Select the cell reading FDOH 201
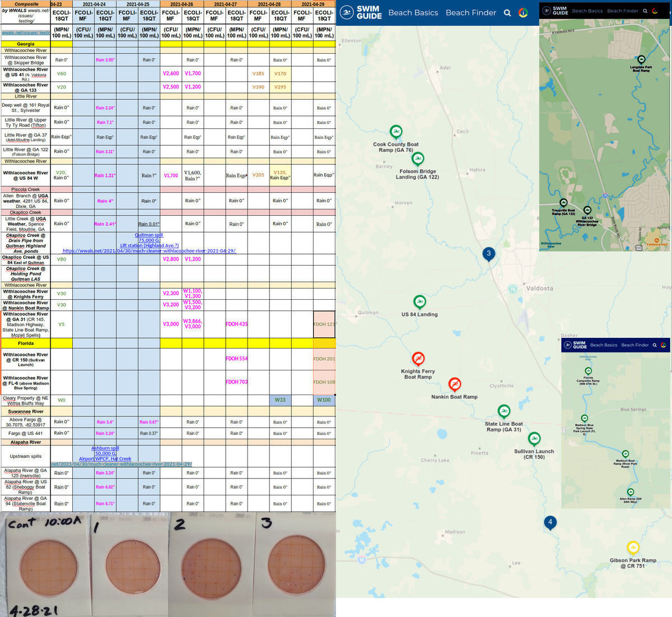Screen dimensions: 672x617 pyautogui.click(x=324, y=359)
